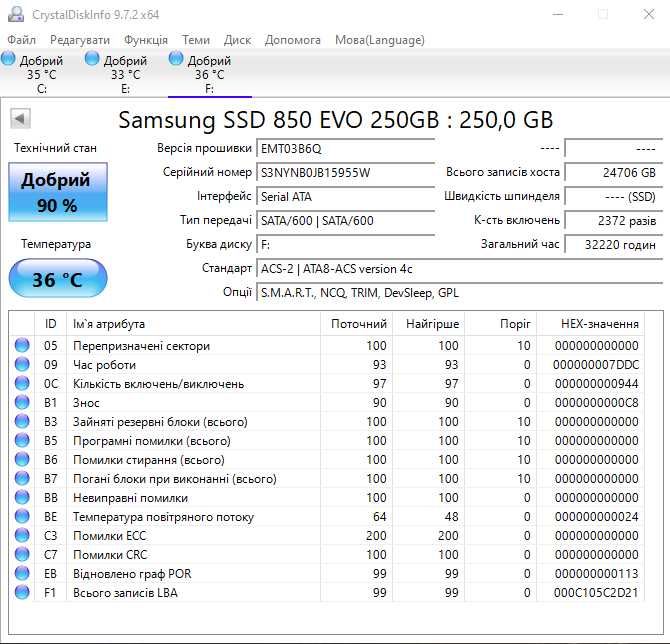Click the Ім`я атрибута column header

tap(194, 323)
